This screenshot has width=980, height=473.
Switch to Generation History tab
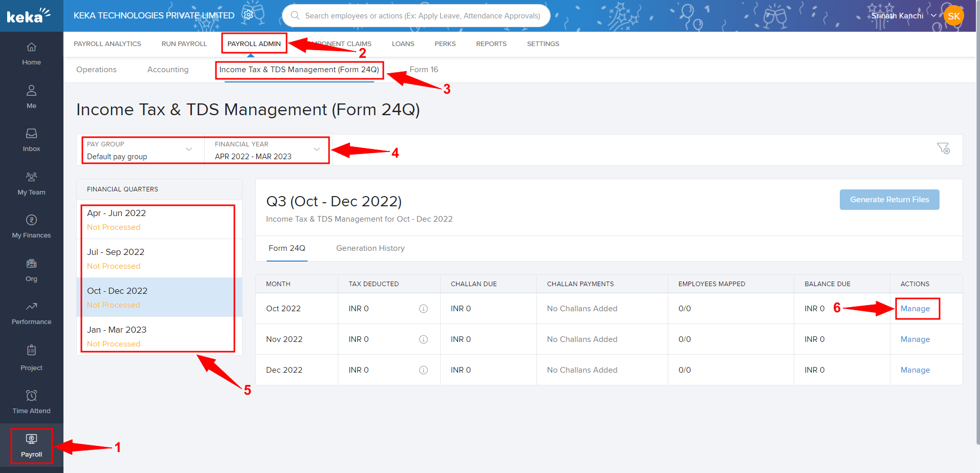[x=371, y=248]
